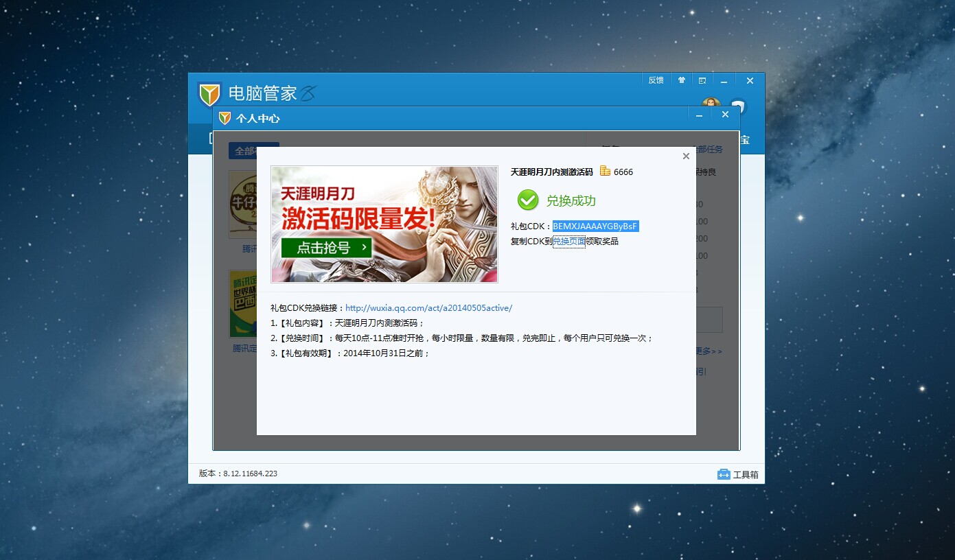Close the 个人中心 window
955x560 pixels.
pos(725,115)
